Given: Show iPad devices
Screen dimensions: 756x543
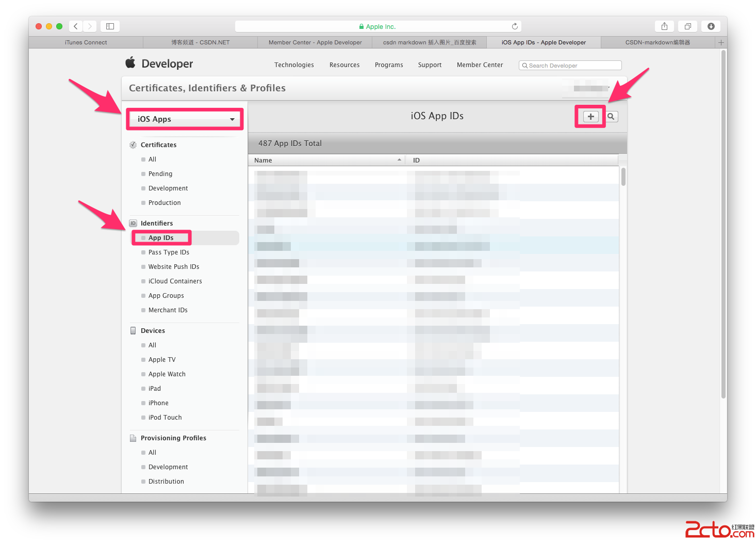Looking at the screenshot, I should click(x=154, y=389).
